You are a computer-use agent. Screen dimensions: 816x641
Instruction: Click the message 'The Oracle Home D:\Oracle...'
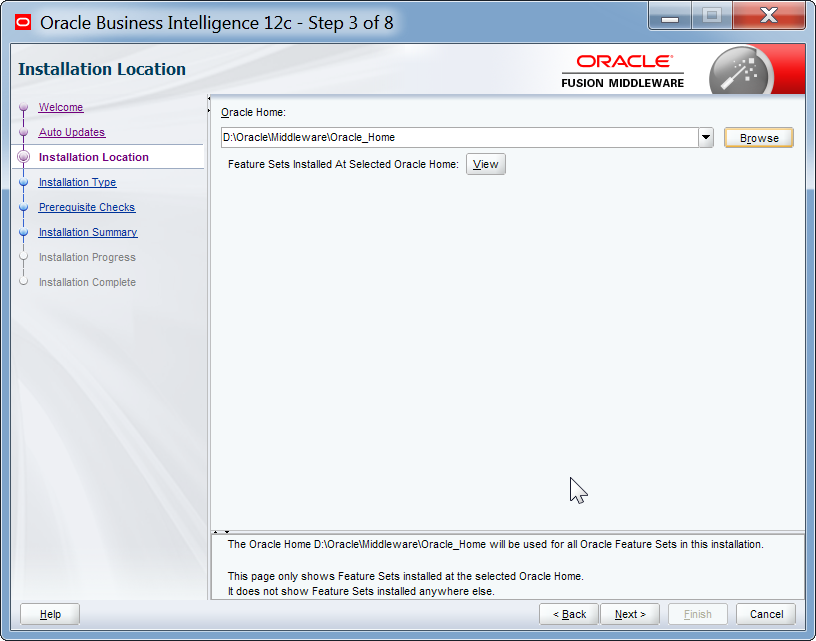(495, 544)
